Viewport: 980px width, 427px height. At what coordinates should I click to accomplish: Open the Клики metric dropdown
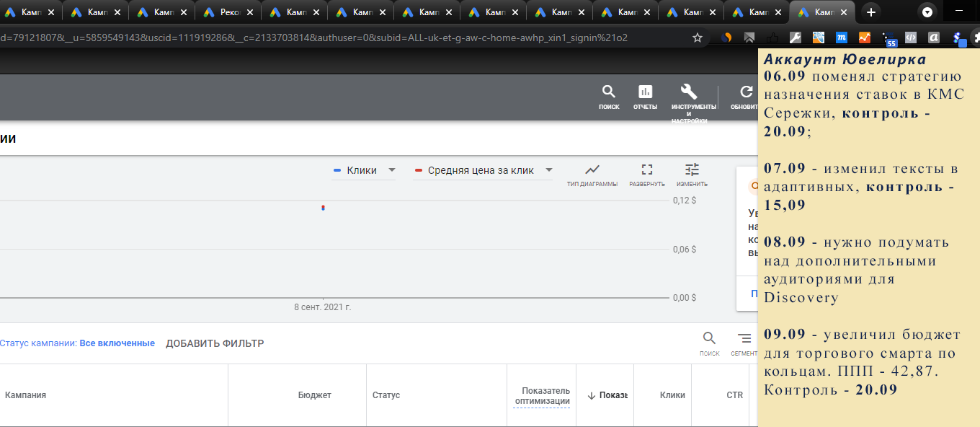[365, 171]
